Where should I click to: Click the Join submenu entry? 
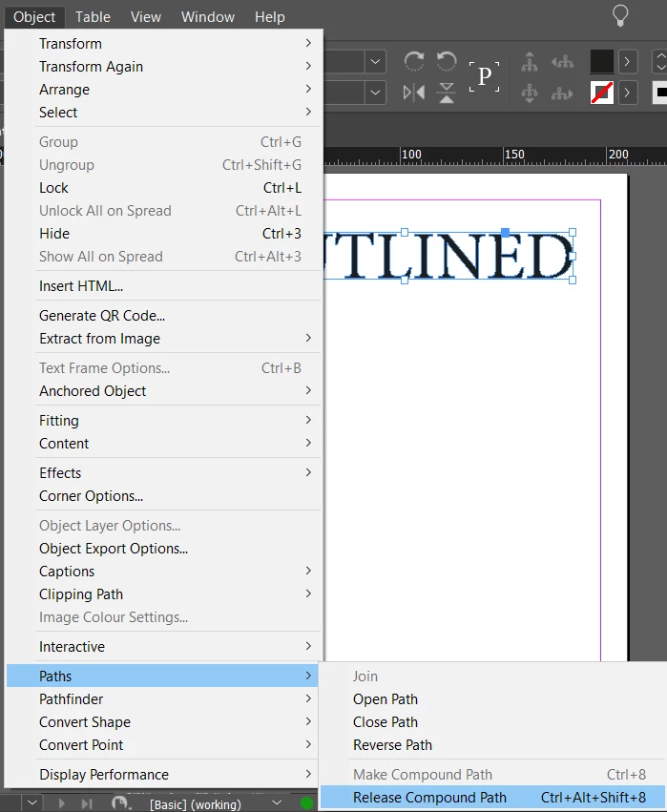492,677
